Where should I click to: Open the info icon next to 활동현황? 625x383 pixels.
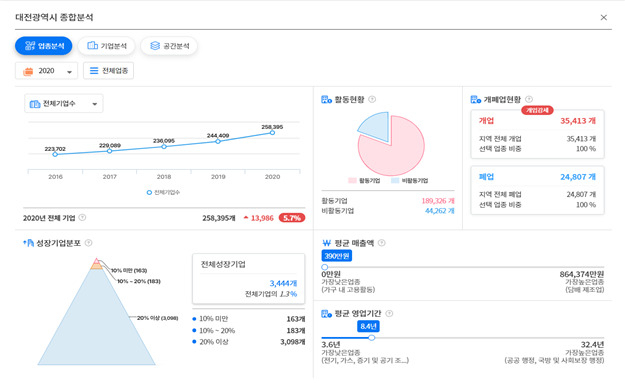[372, 99]
